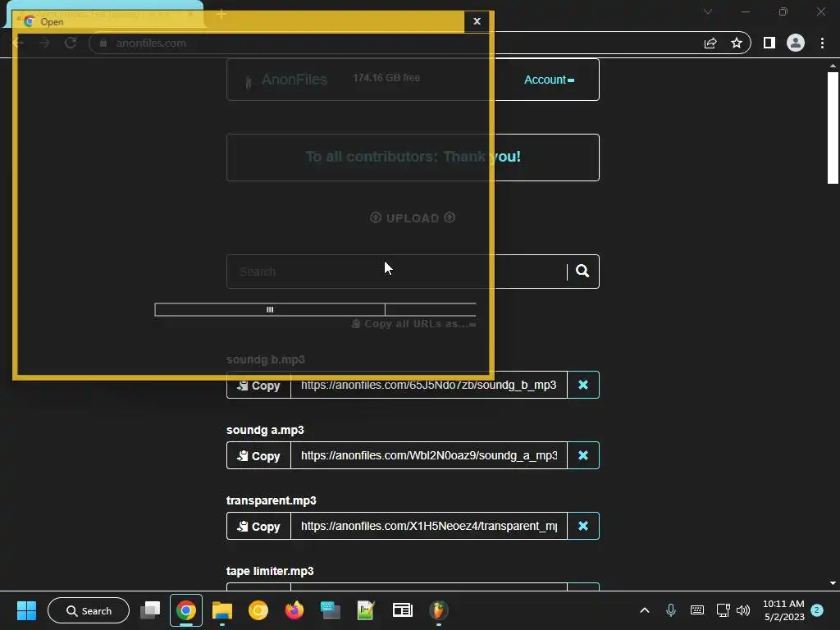Open the green notepad taskbar app
The height and width of the screenshot is (630, 840).
click(366, 610)
